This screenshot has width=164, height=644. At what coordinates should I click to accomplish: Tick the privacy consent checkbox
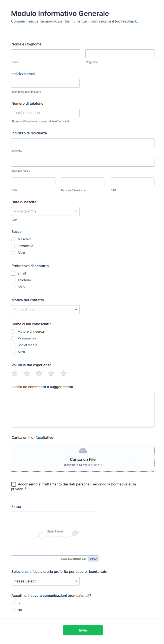tap(14, 484)
